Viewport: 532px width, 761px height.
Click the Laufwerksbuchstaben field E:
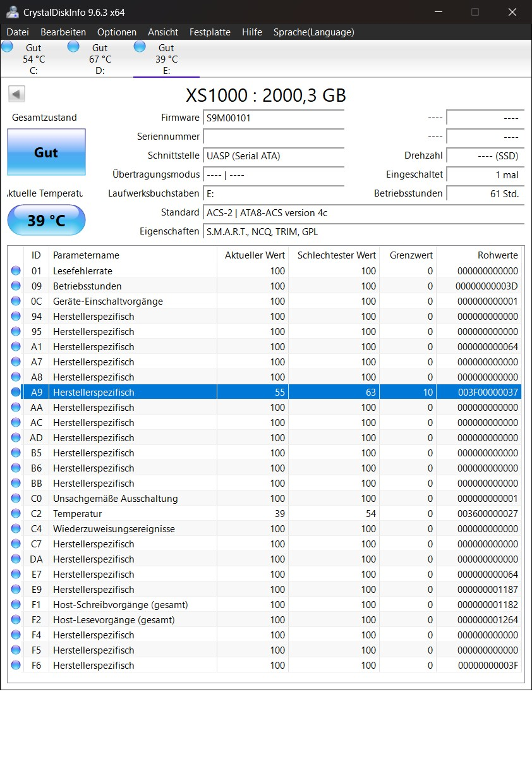pyautogui.click(x=274, y=193)
